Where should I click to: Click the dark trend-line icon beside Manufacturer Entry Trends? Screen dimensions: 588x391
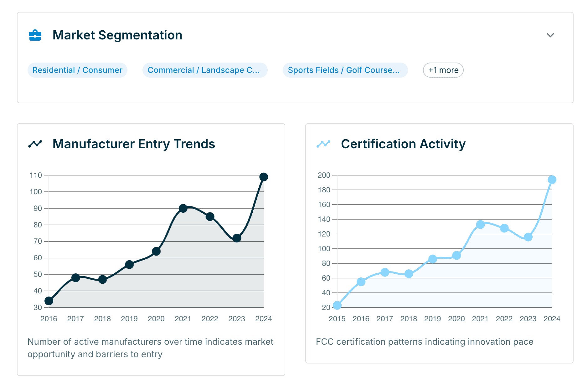(x=35, y=144)
